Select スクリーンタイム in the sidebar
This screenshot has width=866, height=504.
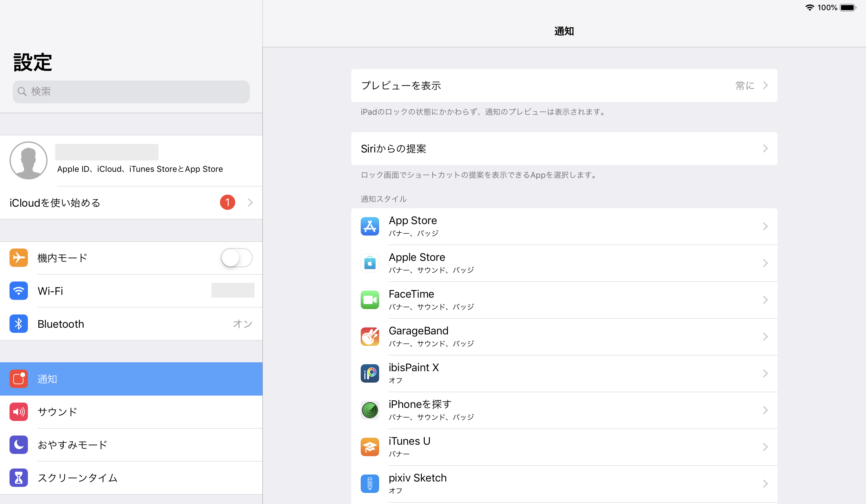click(131, 478)
